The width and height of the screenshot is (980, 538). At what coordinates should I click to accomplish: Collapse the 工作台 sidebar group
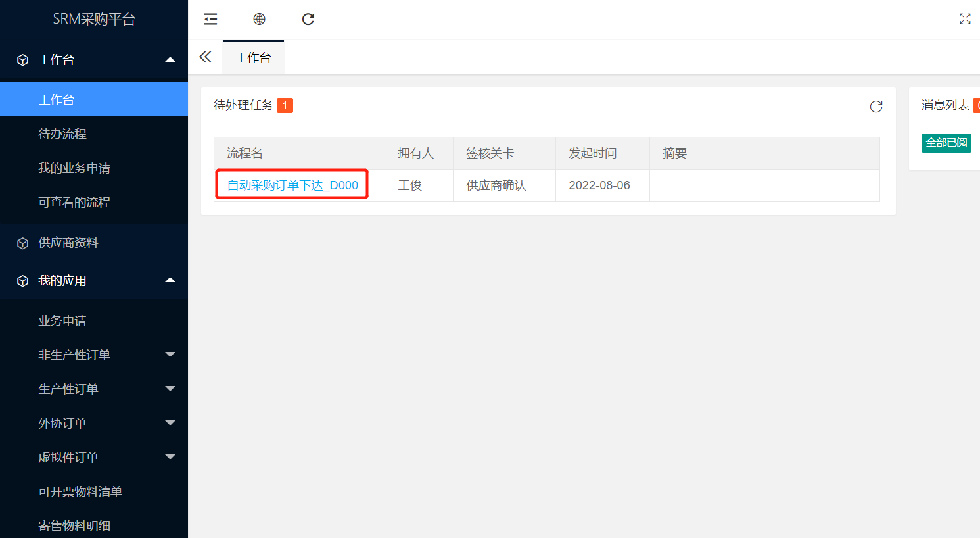click(170, 60)
